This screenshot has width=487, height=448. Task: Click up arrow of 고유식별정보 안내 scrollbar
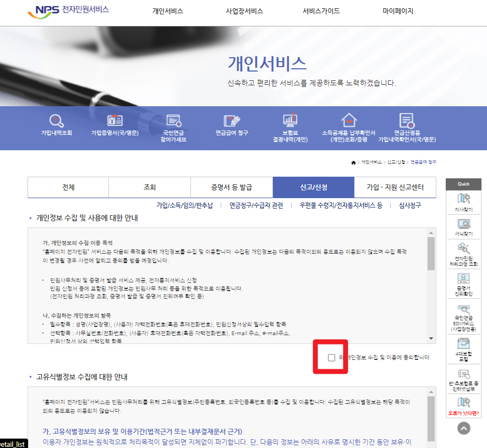tap(431, 392)
